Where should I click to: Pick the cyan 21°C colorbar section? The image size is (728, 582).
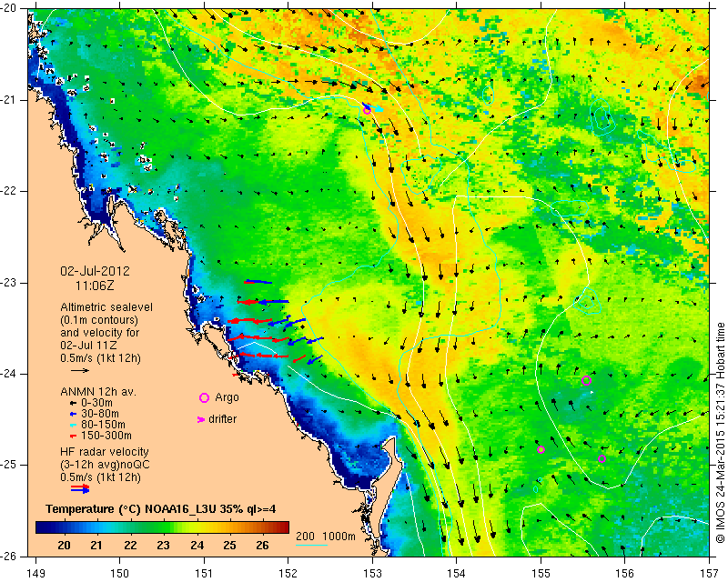pyautogui.click(x=96, y=527)
